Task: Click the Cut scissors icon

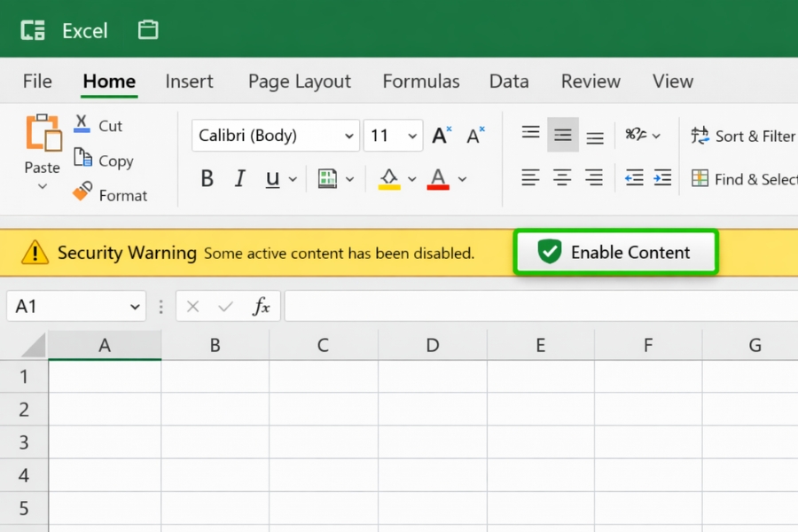Action: coord(82,124)
